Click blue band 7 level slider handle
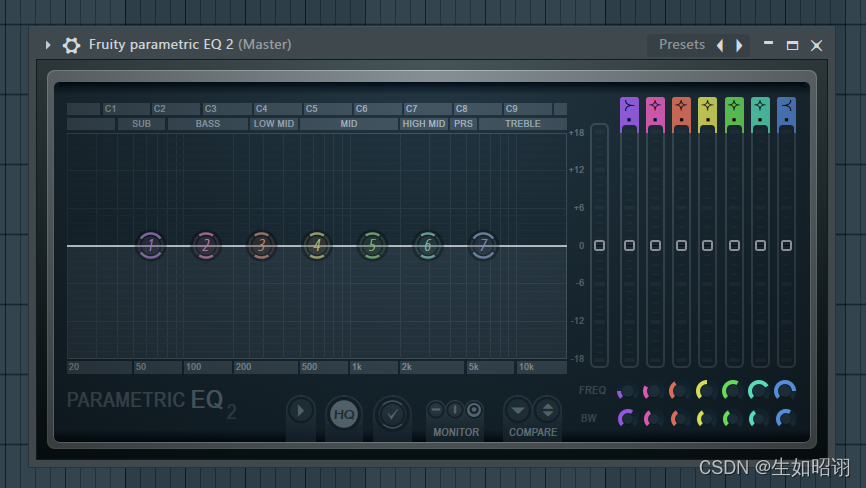The height and width of the screenshot is (488, 866). point(786,245)
